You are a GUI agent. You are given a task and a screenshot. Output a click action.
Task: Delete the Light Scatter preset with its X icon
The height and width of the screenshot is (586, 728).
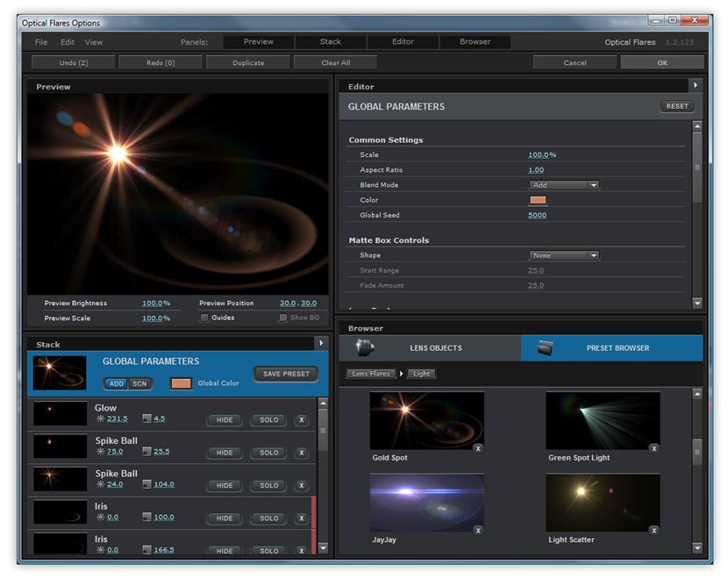653,530
